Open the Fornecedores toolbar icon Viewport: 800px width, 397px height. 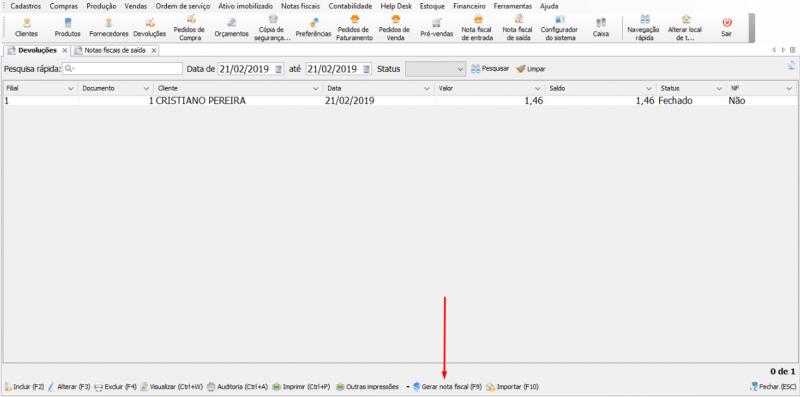[109, 28]
